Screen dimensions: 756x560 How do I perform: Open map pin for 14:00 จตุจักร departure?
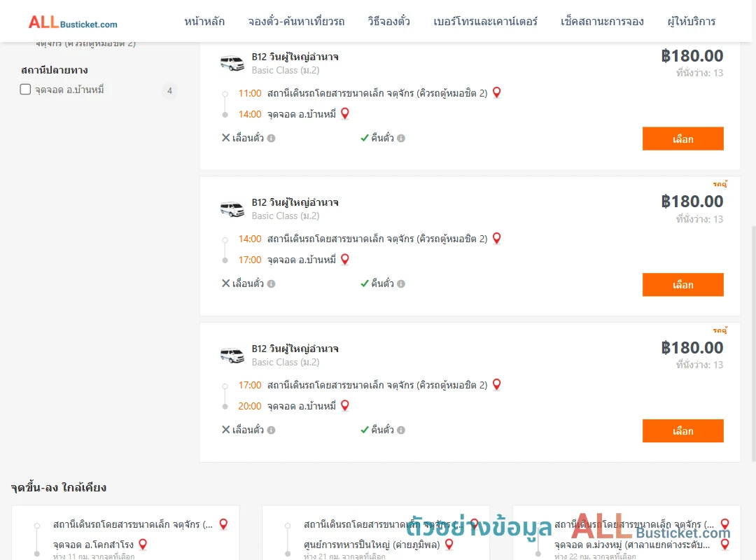click(496, 238)
